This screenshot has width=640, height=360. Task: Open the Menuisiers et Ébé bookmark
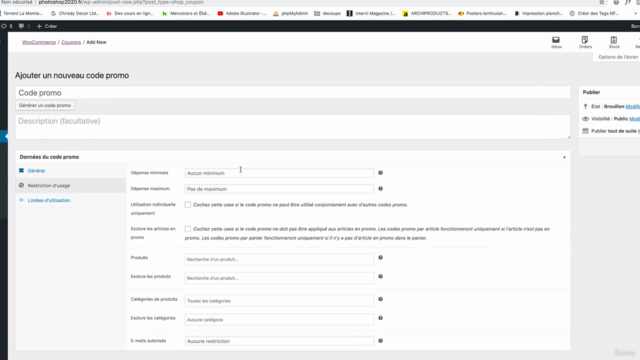tap(186, 13)
